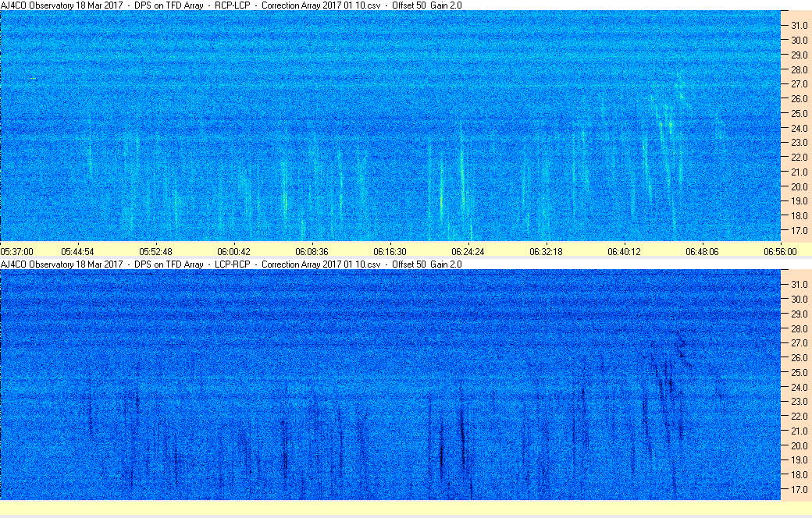Click the LCP-RCP spectrogram title line
The height and width of the screenshot is (518, 812).
[x=231, y=264]
